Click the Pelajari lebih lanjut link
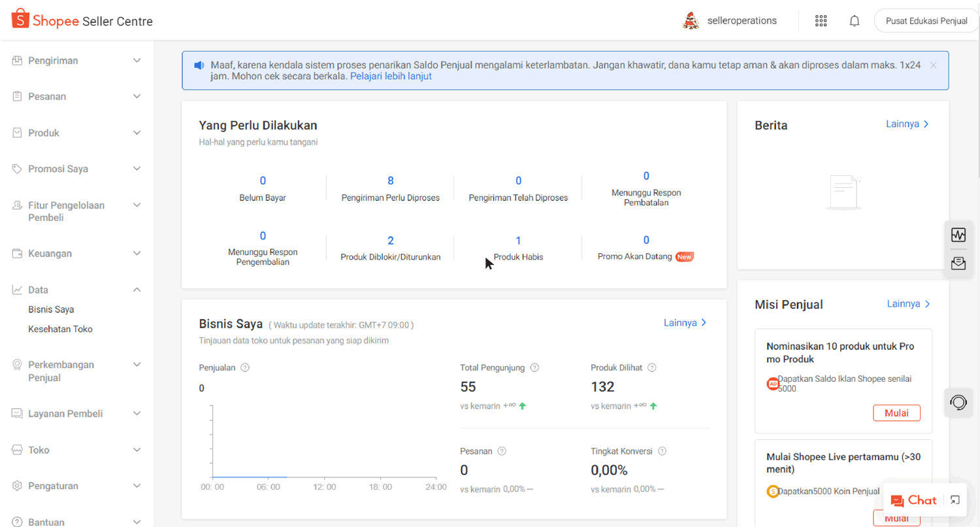This screenshot has width=980, height=527. click(x=391, y=76)
